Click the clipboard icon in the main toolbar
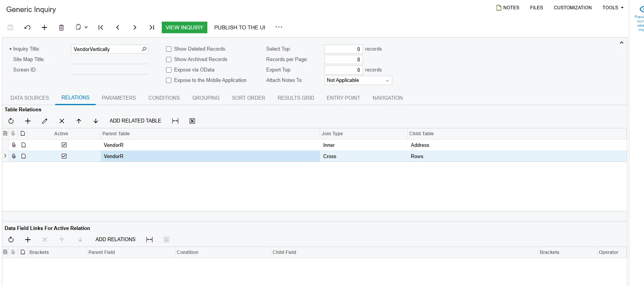The image size is (644, 286). tap(78, 27)
